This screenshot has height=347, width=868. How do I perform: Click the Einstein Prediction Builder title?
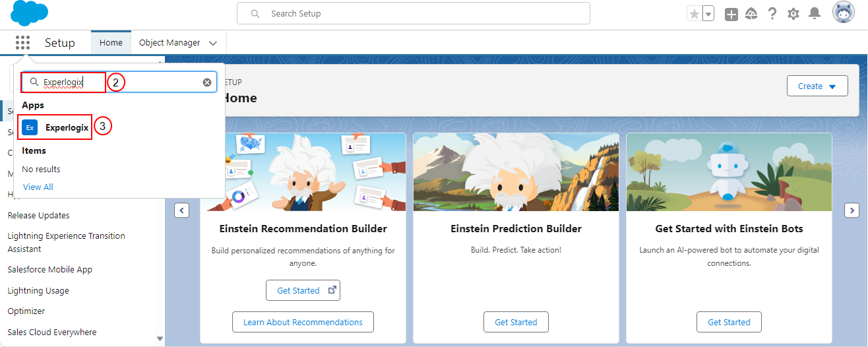point(516,229)
